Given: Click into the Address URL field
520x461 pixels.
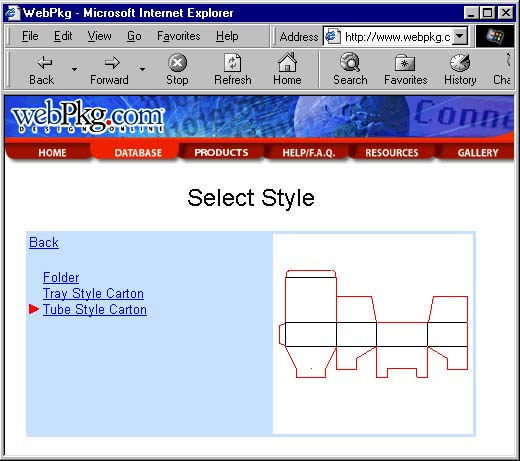Looking at the screenshot, I should tap(397, 36).
